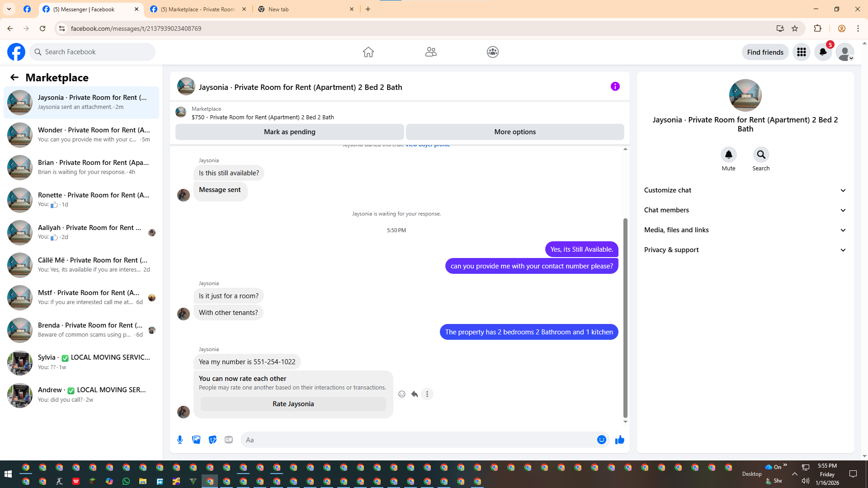Open the GIF picker icon

click(x=229, y=440)
